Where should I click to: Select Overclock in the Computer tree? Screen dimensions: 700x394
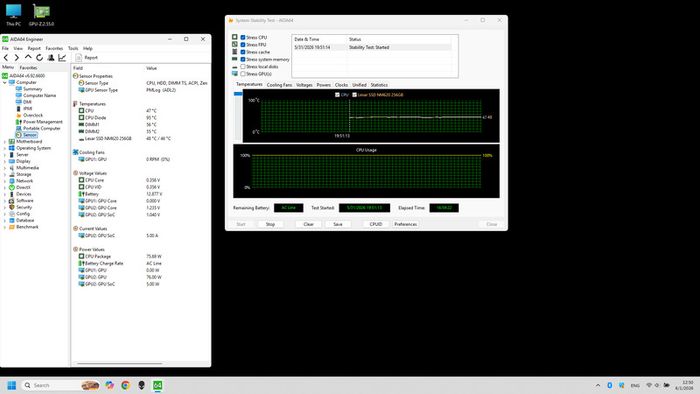(x=33, y=115)
